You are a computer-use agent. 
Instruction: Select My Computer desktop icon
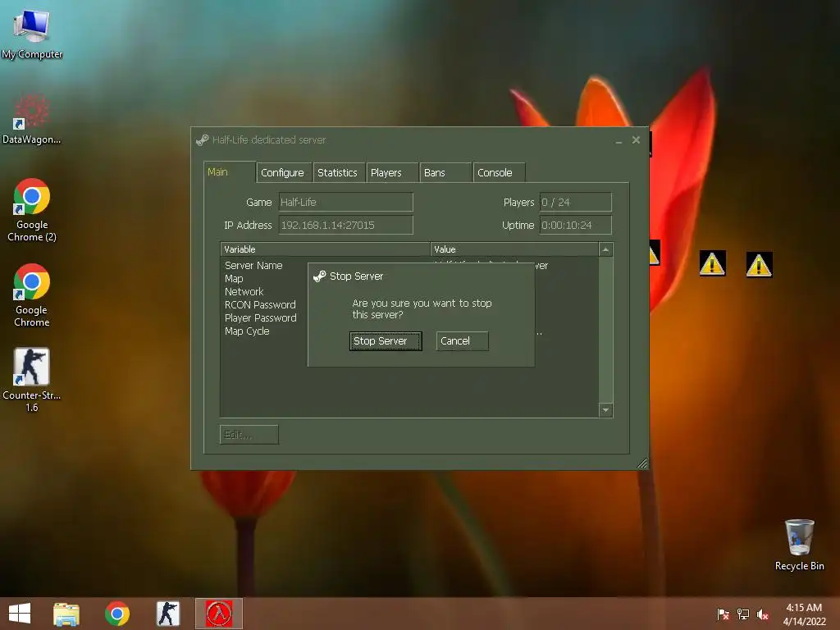(32, 33)
